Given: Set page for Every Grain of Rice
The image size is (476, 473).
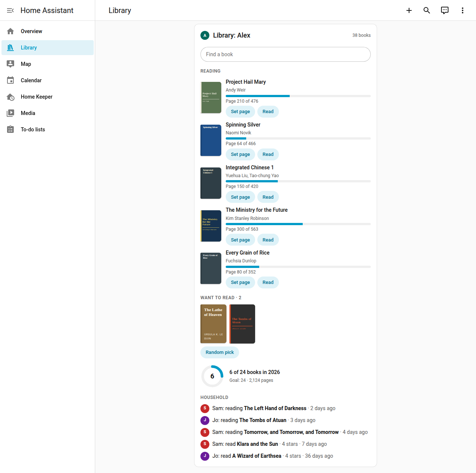Looking at the screenshot, I should (x=240, y=282).
